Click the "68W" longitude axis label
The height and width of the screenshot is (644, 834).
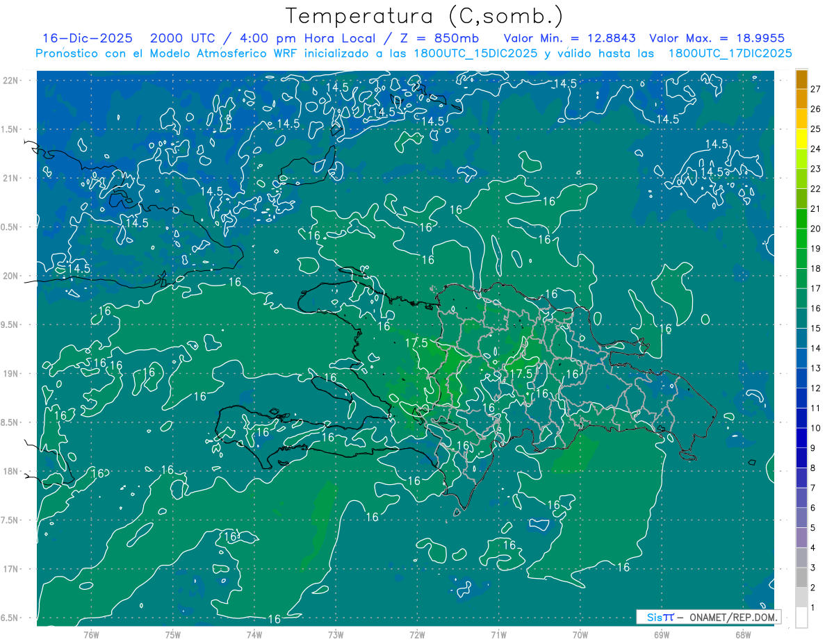click(x=743, y=634)
